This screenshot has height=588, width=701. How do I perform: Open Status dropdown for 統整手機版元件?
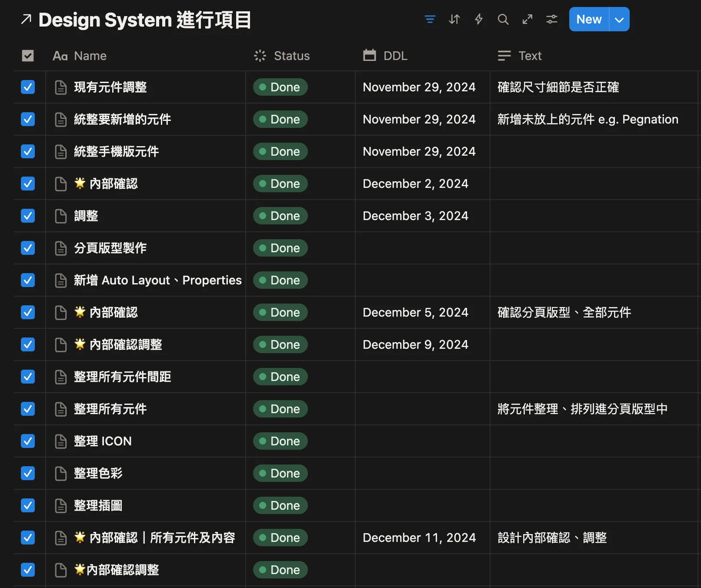(x=280, y=151)
